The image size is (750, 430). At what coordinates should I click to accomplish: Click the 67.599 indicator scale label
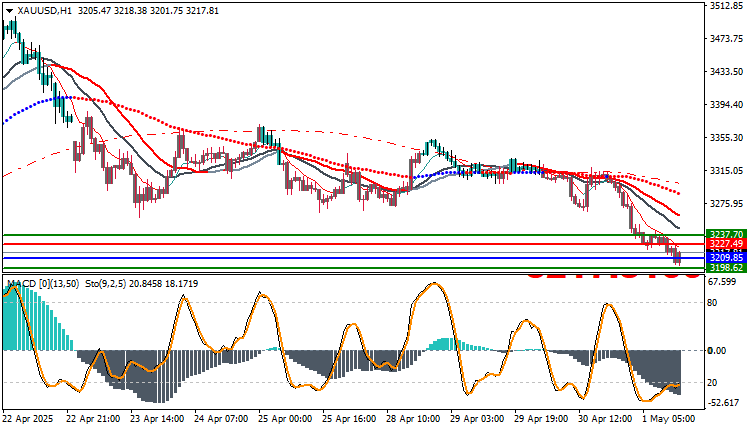(722, 282)
